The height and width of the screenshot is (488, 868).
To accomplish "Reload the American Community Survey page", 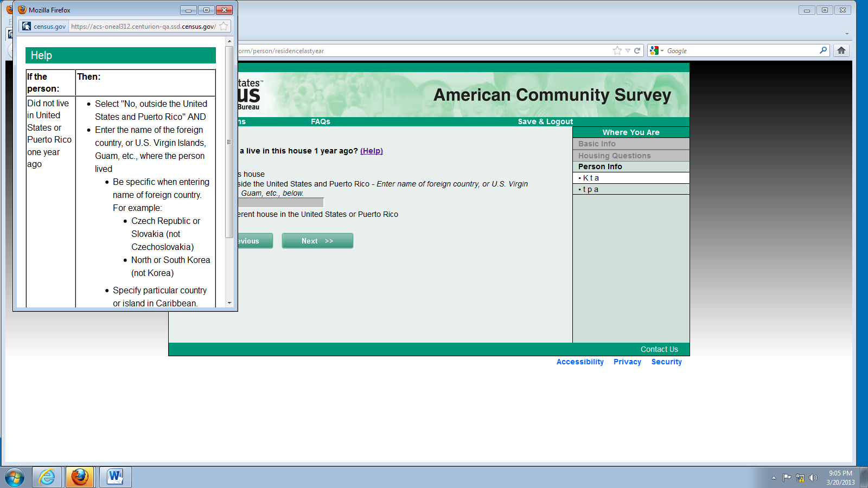I will click(x=637, y=50).
